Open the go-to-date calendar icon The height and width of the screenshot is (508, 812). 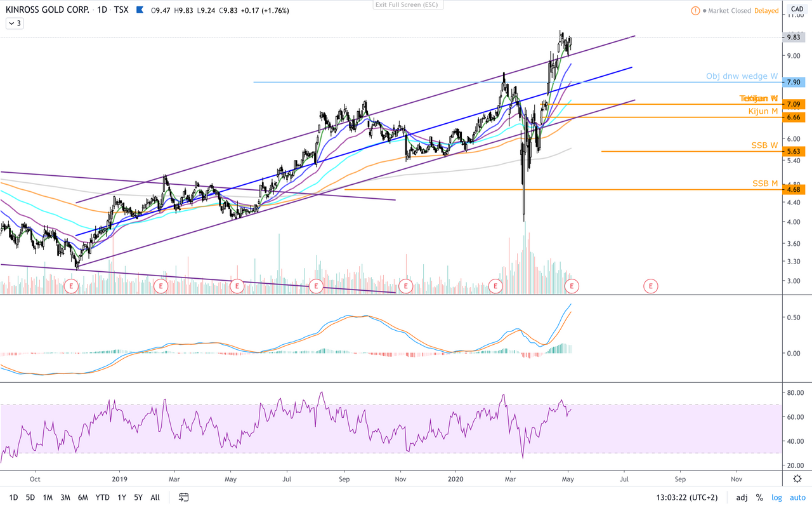(183, 497)
